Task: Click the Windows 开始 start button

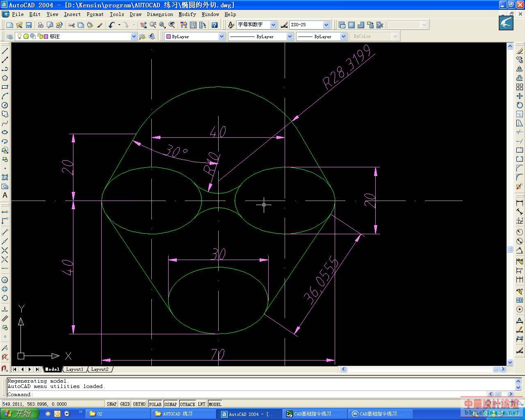Action: 19,413
